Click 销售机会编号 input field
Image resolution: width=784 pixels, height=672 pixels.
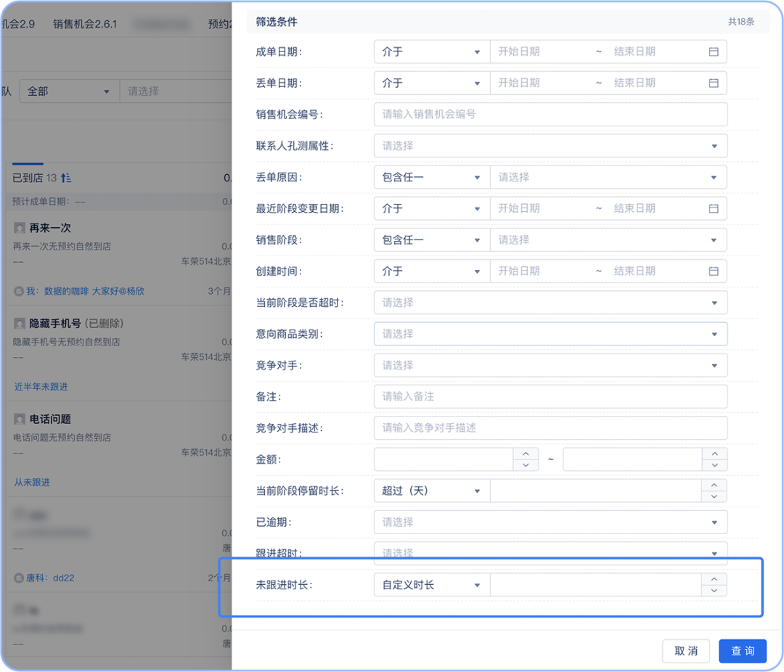tap(550, 115)
